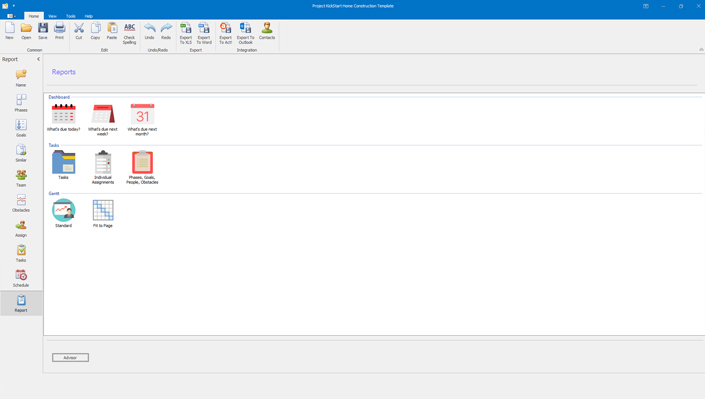The width and height of the screenshot is (705, 399).
Task: Create a new project with New
Action: (9, 31)
